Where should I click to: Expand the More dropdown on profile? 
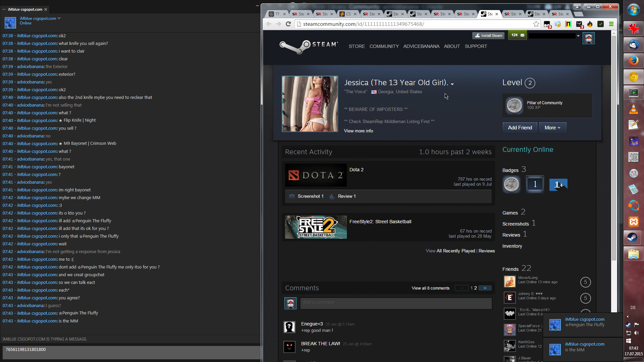tap(552, 128)
